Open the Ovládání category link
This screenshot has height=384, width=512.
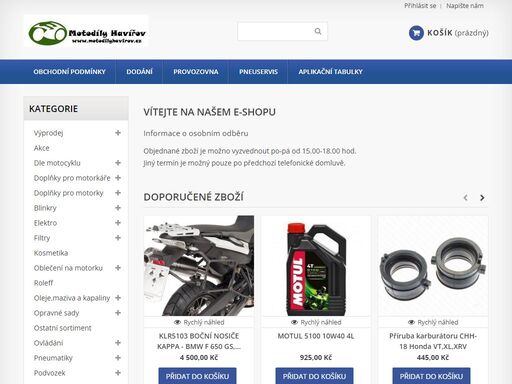(x=48, y=343)
